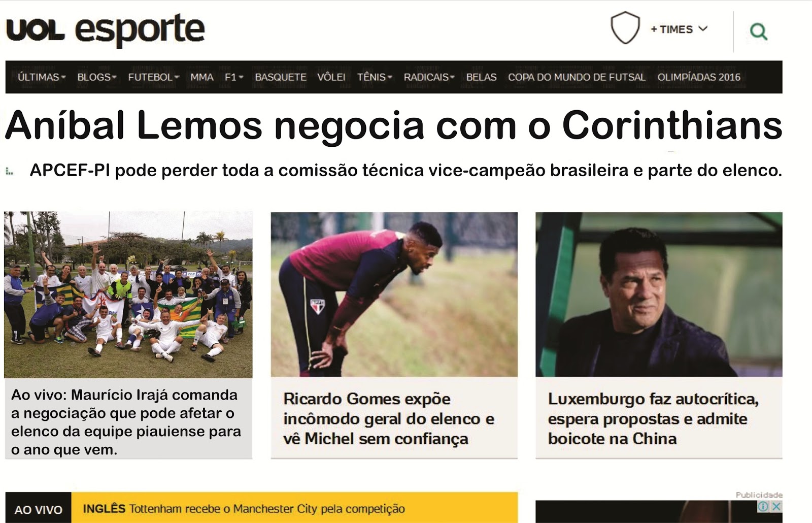Expand the + TIMES dropdown
This screenshot has height=523, width=812.
tap(679, 29)
